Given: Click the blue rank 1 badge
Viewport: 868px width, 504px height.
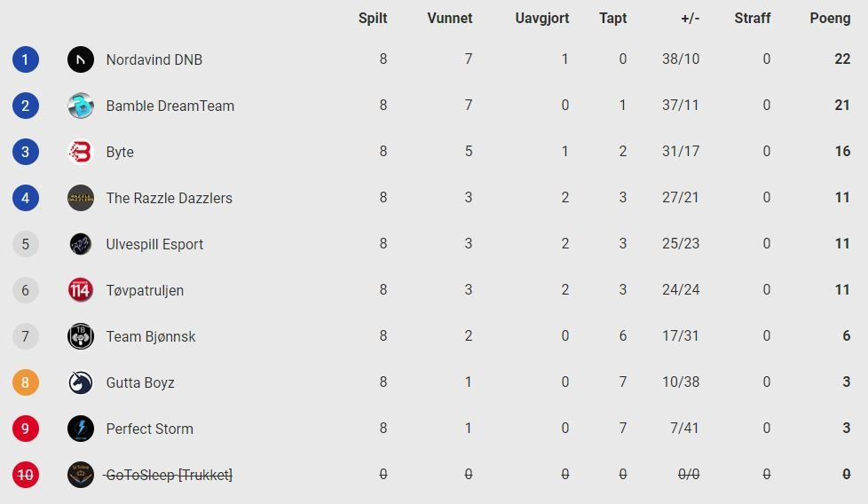Looking at the screenshot, I should coord(26,59).
